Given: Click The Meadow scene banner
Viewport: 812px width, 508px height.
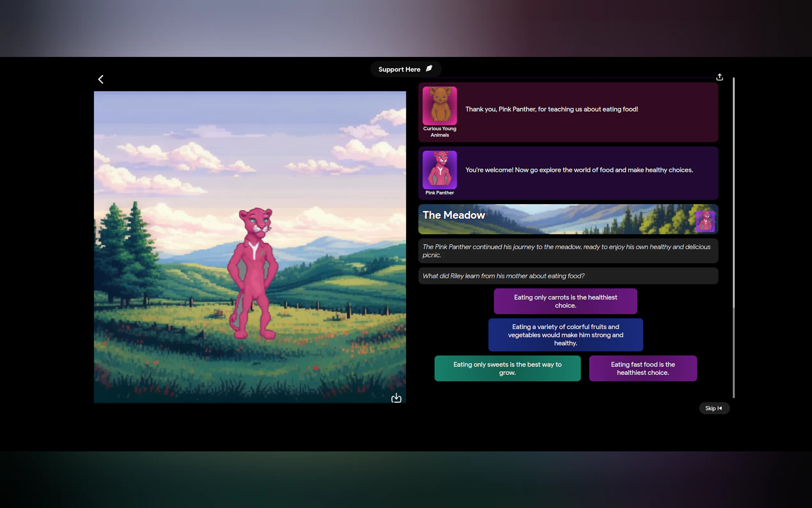Looking at the screenshot, I should point(554,219).
